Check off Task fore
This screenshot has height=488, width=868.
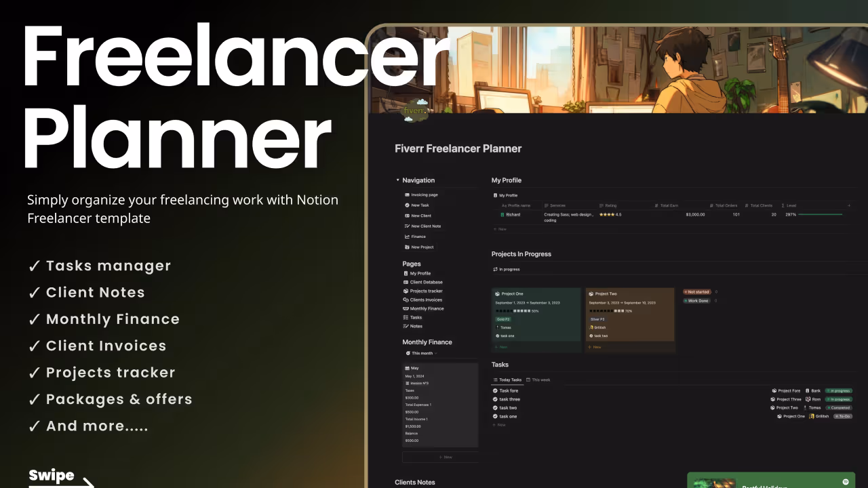[x=495, y=391]
